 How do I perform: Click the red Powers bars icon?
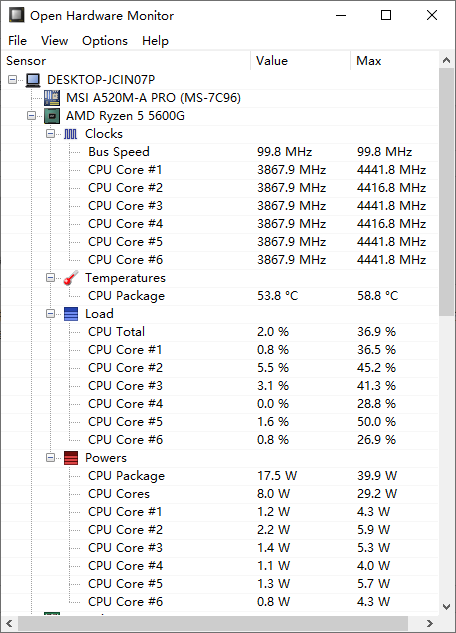click(x=71, y=458)
